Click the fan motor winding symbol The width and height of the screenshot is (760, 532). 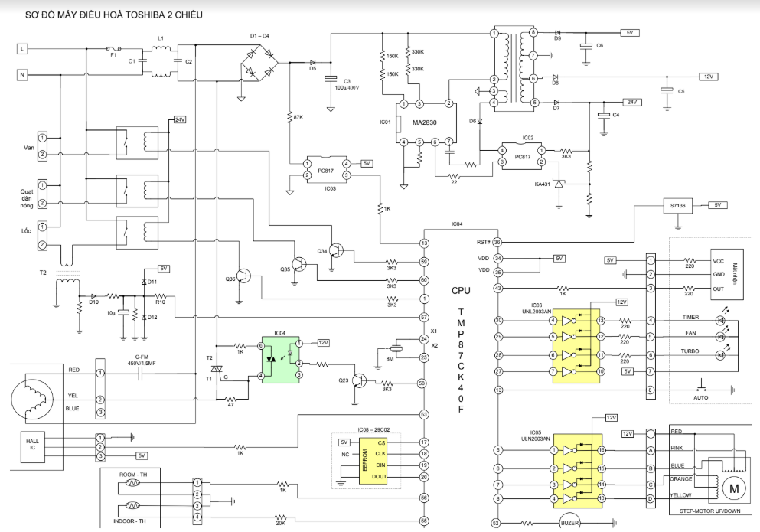click(32, 399)
